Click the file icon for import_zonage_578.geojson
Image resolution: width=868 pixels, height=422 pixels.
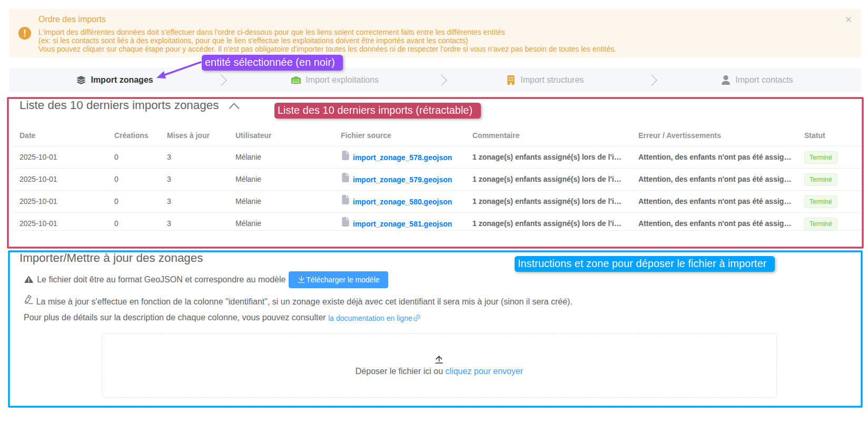coord(346,155)
